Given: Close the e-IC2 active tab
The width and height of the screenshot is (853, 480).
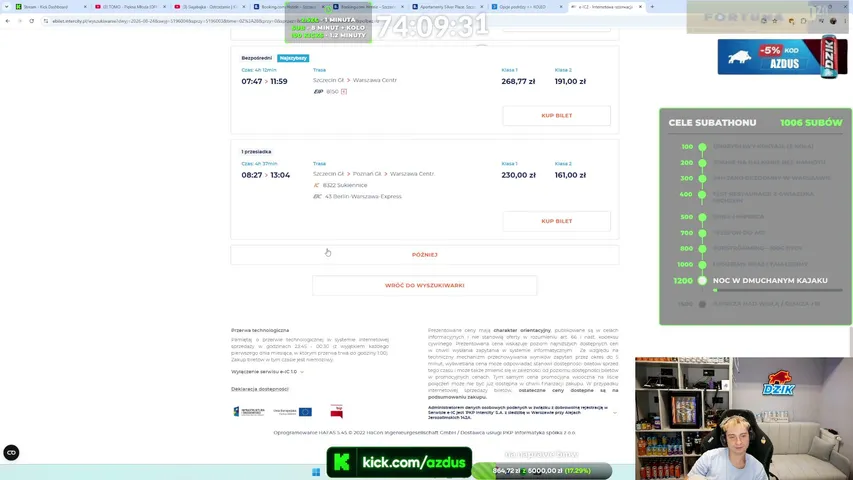Looking at the screenshot, I should tap(640, 7).
